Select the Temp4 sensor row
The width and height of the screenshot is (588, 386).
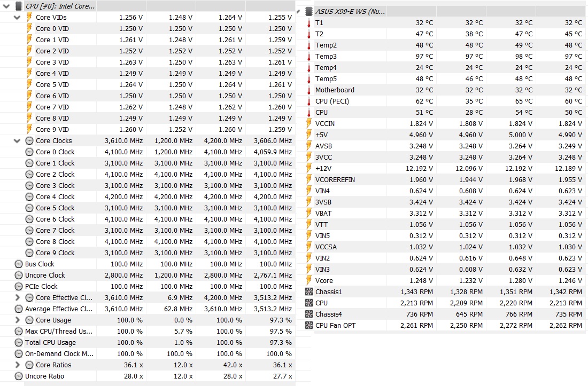point(445,68)
